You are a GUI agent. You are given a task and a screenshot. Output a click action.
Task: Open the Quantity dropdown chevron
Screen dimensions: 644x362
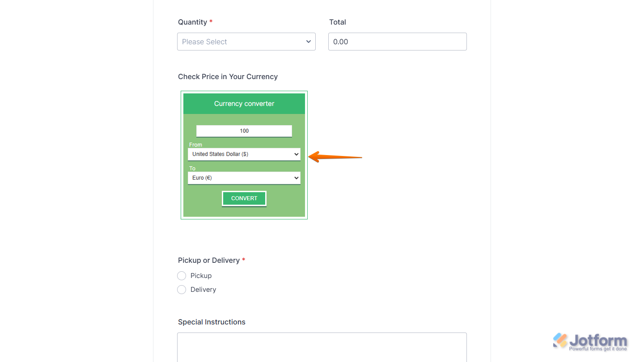coord(308,42)
